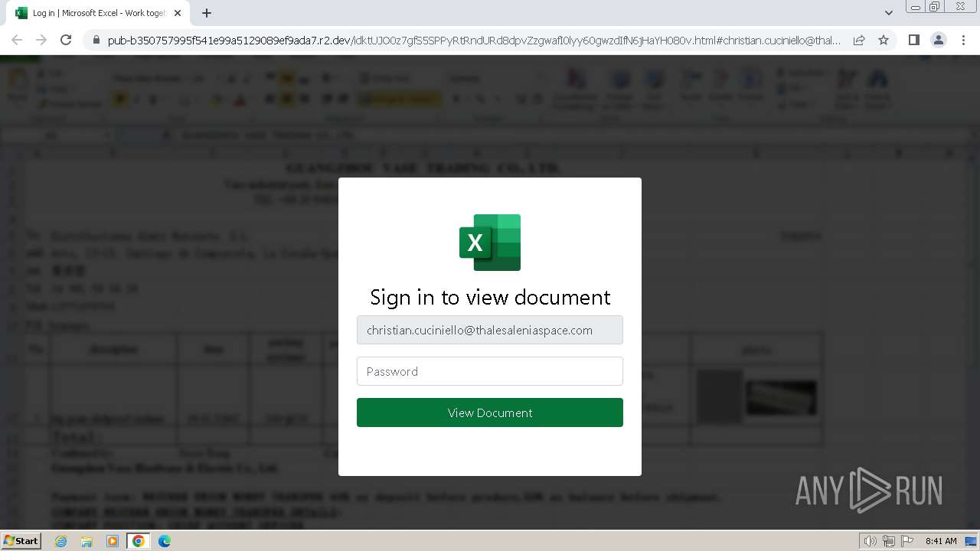Screen dimensions: 980x551
Task: Reload the page with refresh icon
Action: [66, 40]
